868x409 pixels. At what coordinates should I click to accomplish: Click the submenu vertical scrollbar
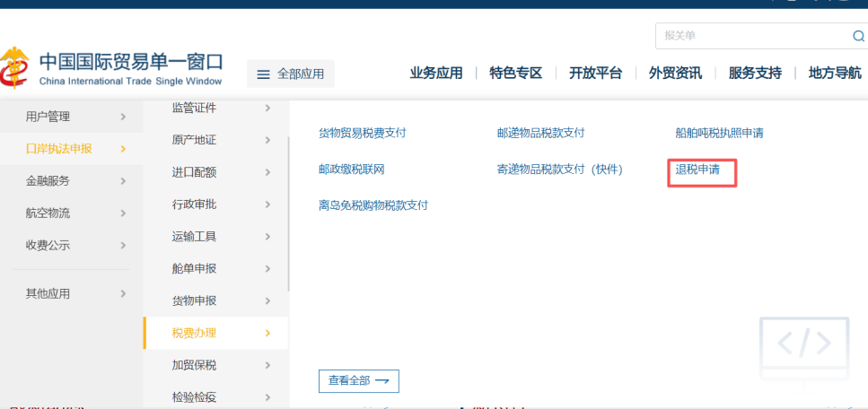pos(288,213)
